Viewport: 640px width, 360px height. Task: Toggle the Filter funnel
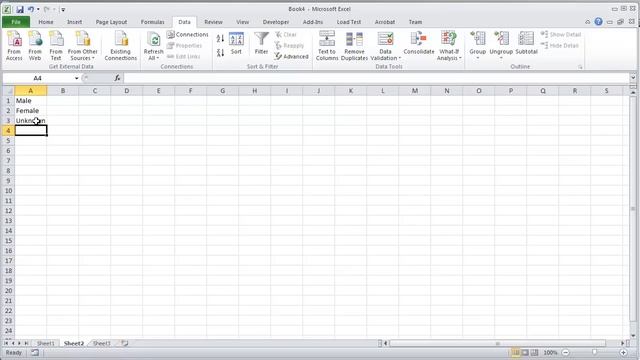[x=261, y=44]
